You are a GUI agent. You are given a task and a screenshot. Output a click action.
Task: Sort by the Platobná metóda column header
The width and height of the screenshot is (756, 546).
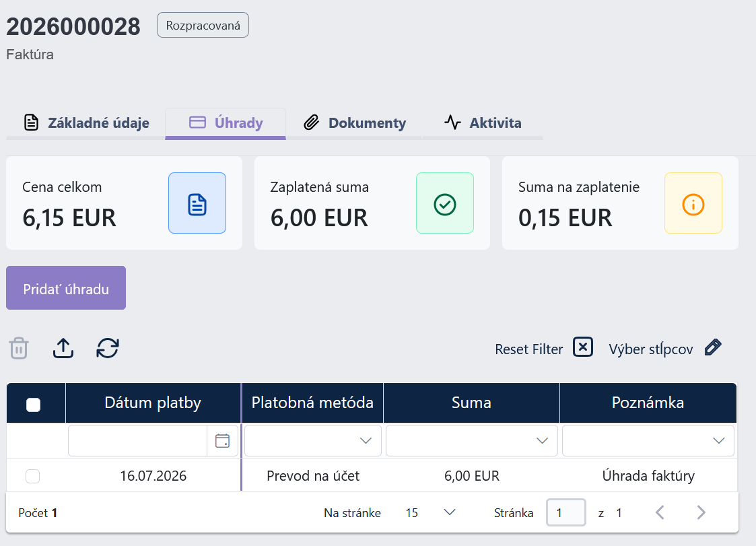(x=312, y=403)
